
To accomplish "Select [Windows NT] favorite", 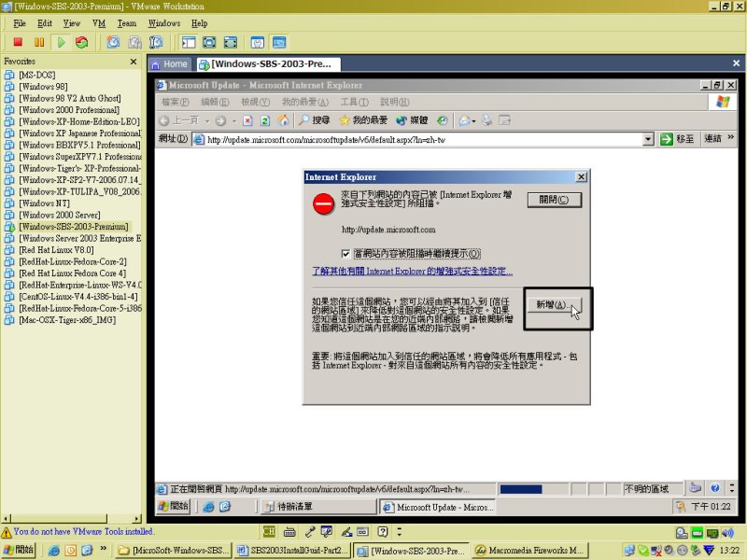I will (44, 203).
